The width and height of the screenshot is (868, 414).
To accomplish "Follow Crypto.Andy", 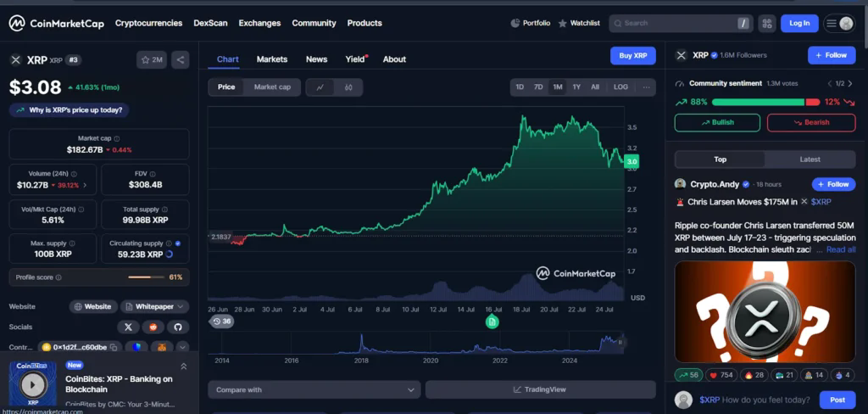I will pos(834,184).
